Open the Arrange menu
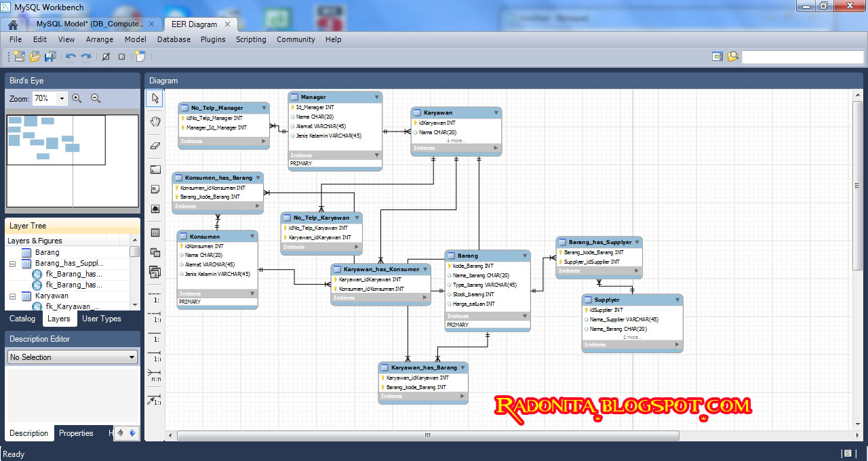Viewport: 868px width, 461px height. 100,39
